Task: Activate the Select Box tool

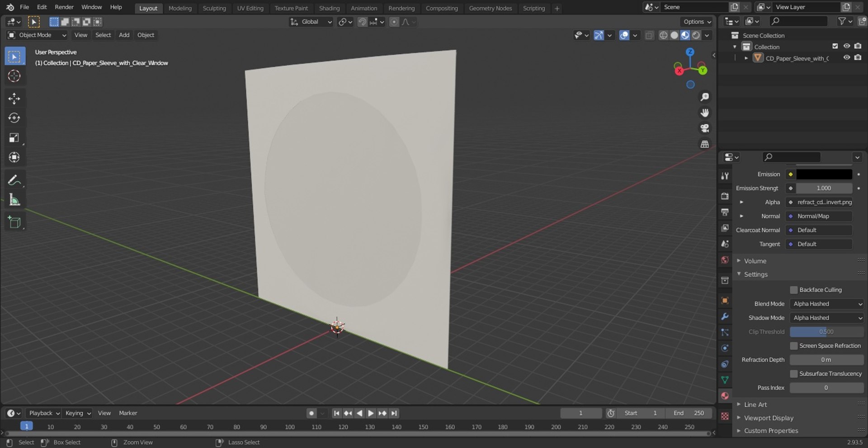Action: point(14,57)
